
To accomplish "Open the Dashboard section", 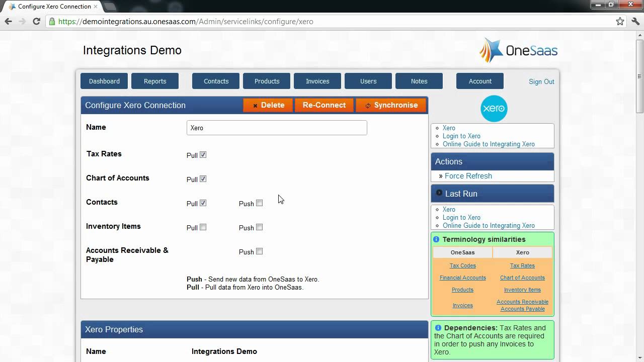I will [104, 81].
